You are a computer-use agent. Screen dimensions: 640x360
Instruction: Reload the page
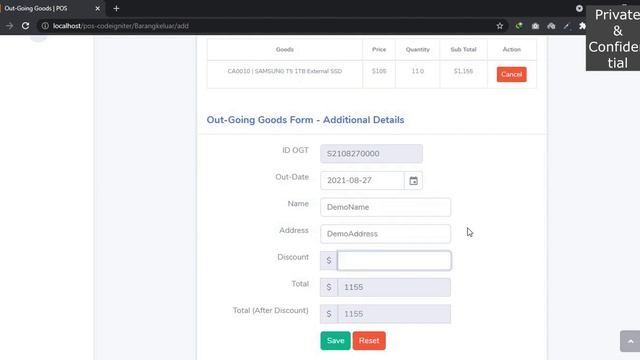25,26
